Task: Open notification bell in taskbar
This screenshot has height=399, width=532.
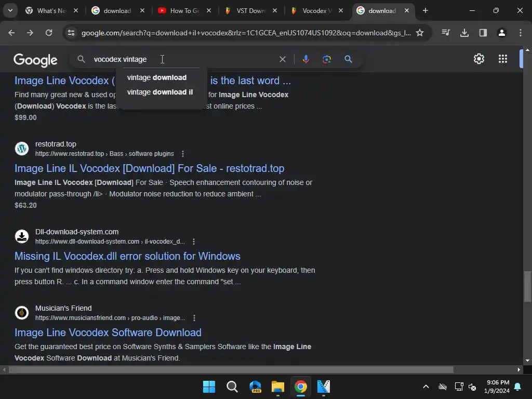Action: 518,387
